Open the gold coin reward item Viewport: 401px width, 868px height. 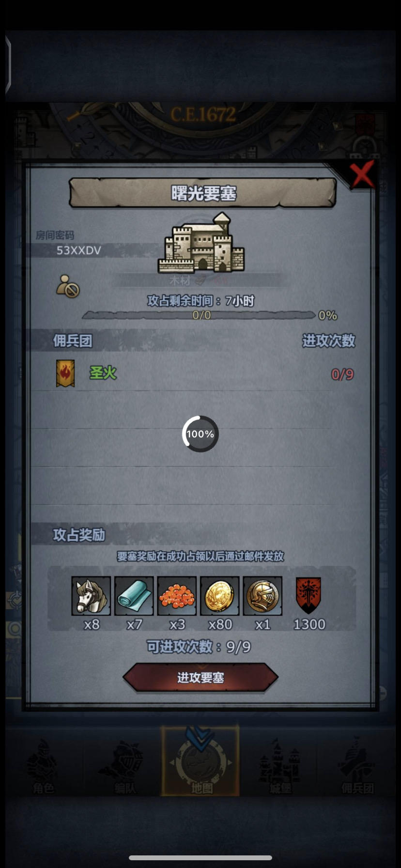(220, 596)
